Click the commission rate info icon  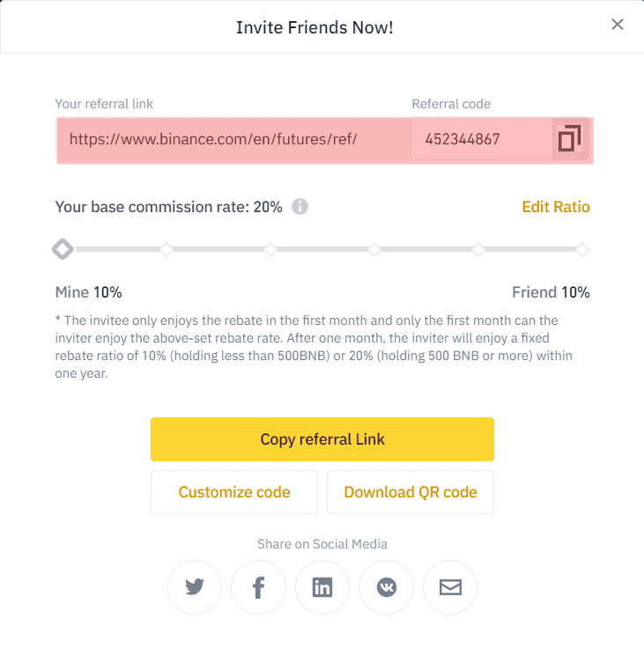(x=300, y=207)
